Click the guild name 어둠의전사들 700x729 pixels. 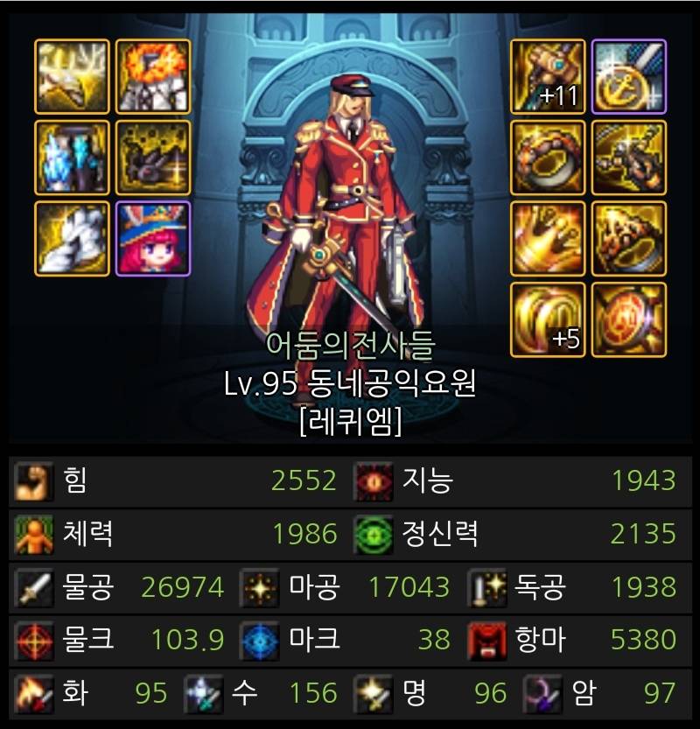[350, 346]
